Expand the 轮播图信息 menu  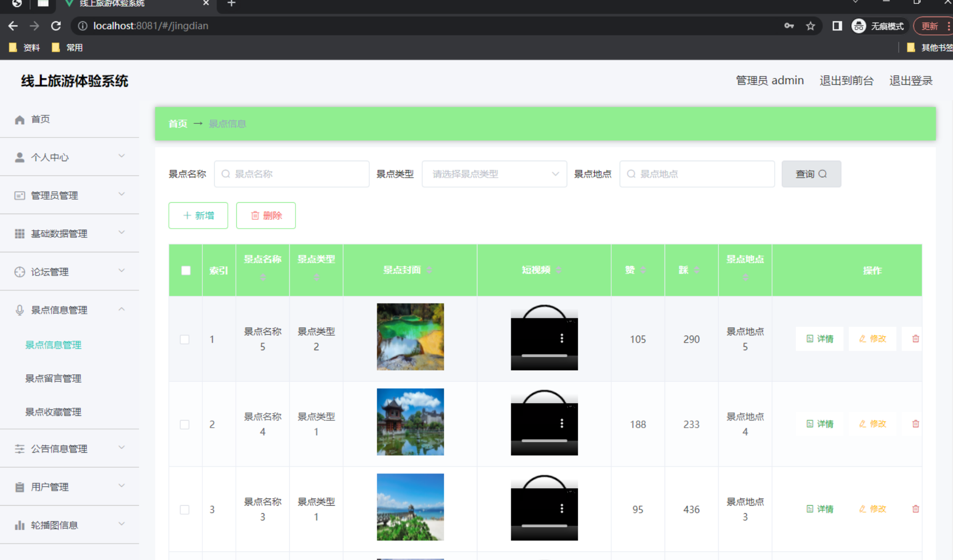click(x=69, y=525)
